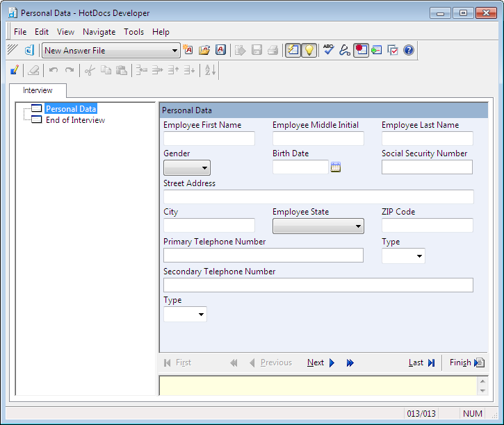Click the repeat-row icon with right arrow
This screenshot has height=425, width=504.
point(157,70)
